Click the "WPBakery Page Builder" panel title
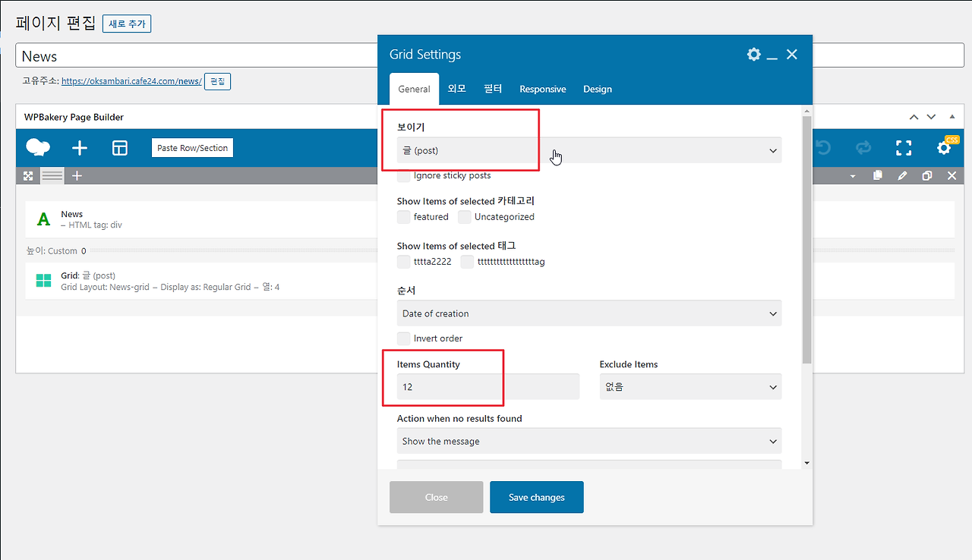The height and width of the screenshot is (560, 972). (73, 117)
